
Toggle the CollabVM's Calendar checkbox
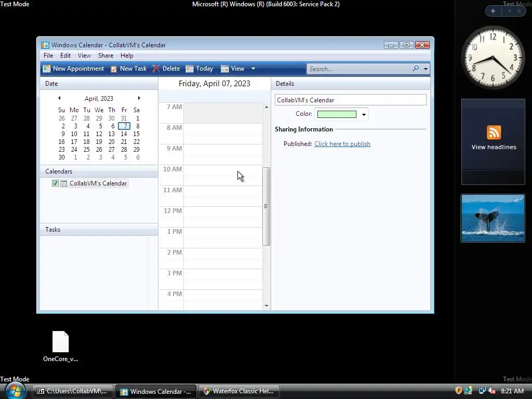[x=55, y=183]
